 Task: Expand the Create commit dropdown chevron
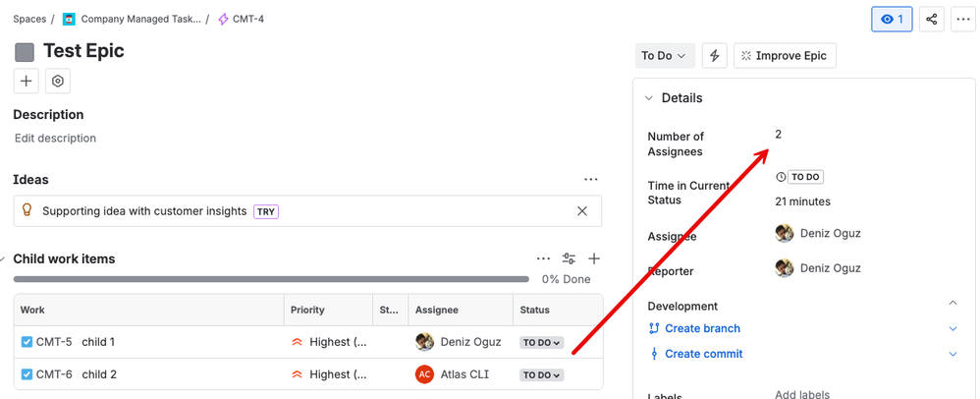tap(953, 354)
